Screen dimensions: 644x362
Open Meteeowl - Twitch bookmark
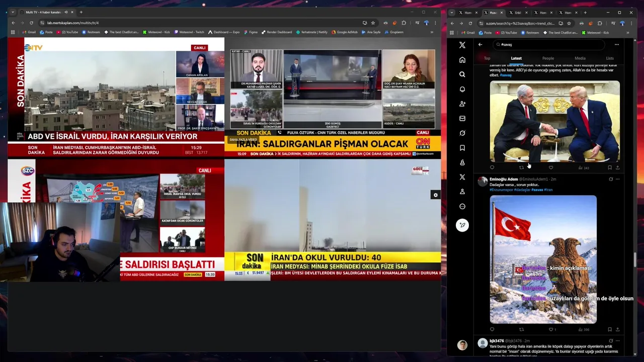point(189,32)
